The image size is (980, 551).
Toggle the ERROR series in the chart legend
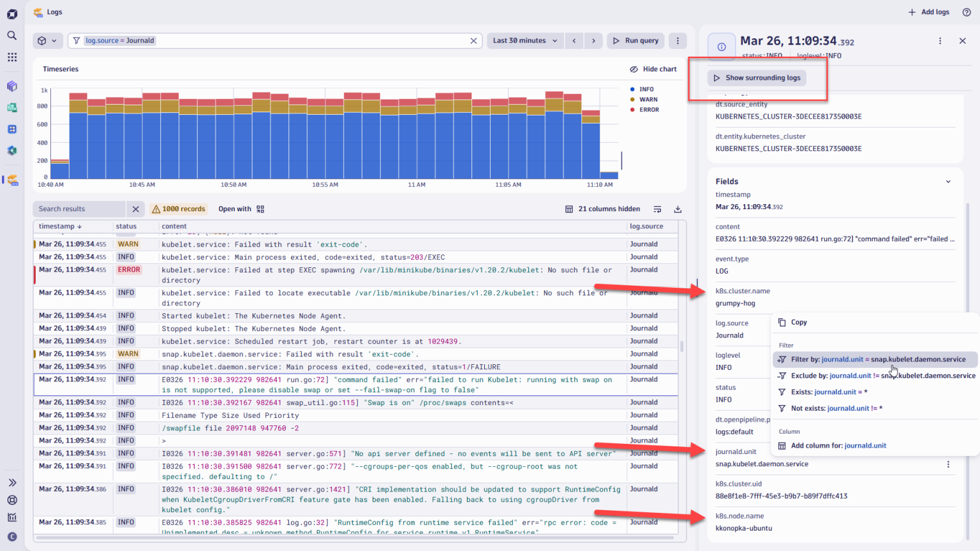click(x=648, y=109)
